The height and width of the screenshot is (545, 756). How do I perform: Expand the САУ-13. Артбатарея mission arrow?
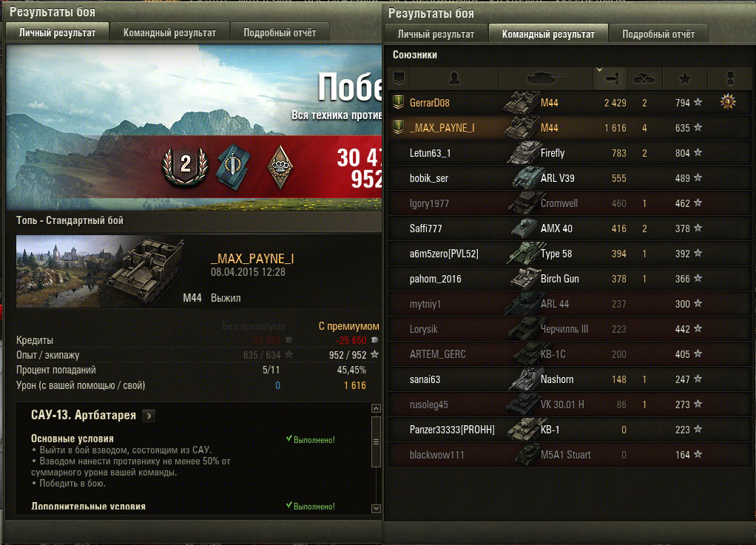149,416
